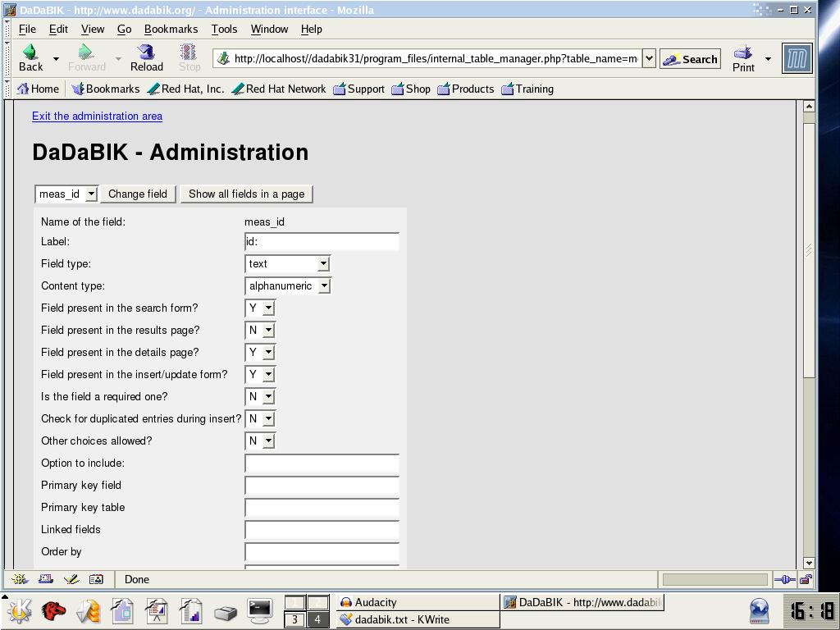The image size is (840, 630).
Task: Launch the spreadsheet application from the panel
Action: [191, 610]
